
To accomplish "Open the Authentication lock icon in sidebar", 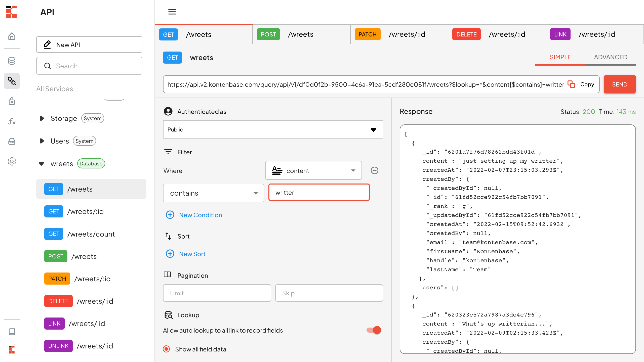I will (x=12, y=101).
